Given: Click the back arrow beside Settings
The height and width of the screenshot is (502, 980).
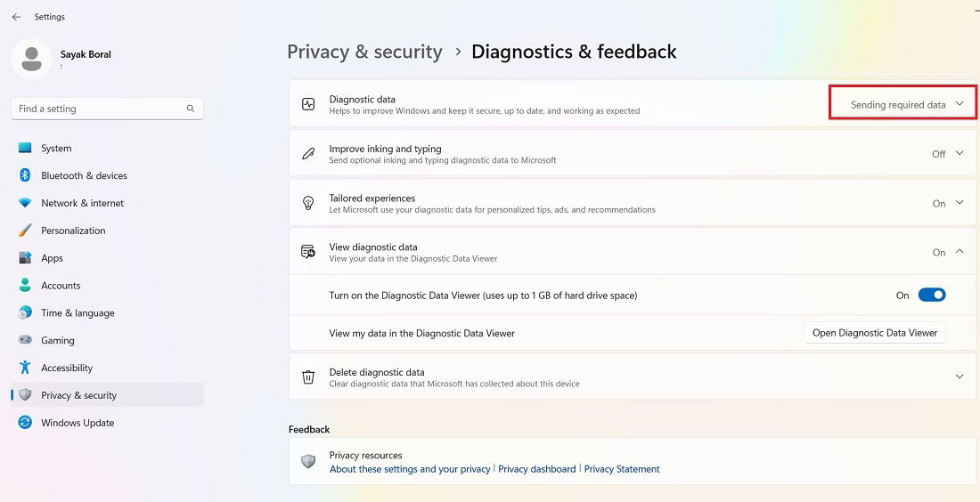Looking at the screenshot, I should click(x=16, y=17).
